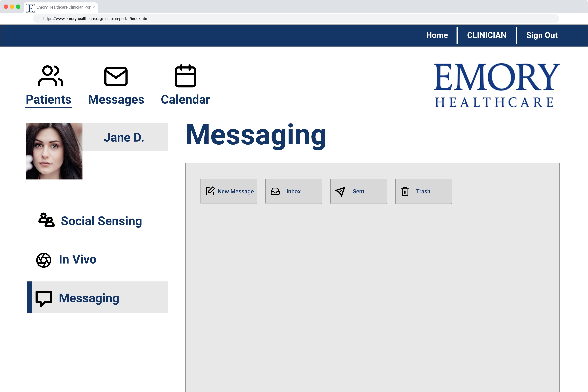Click Sign Out in the top bar

pos(542,35)
